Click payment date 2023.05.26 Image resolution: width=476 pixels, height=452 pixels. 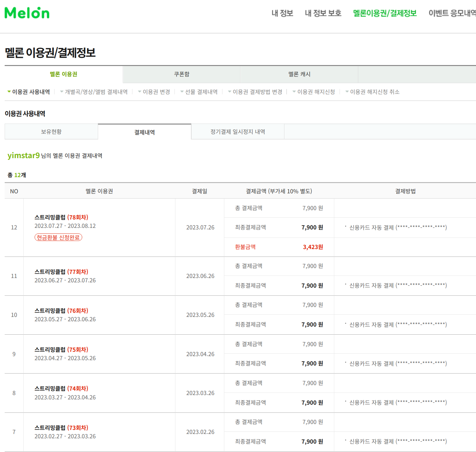click(x=200, y=315)
